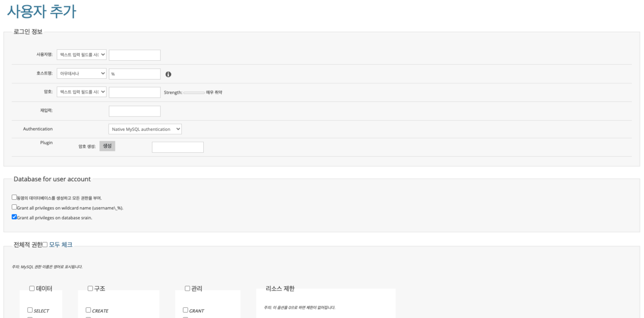Open the Native MySQL authentication dropdown

(x=145, y=129)
